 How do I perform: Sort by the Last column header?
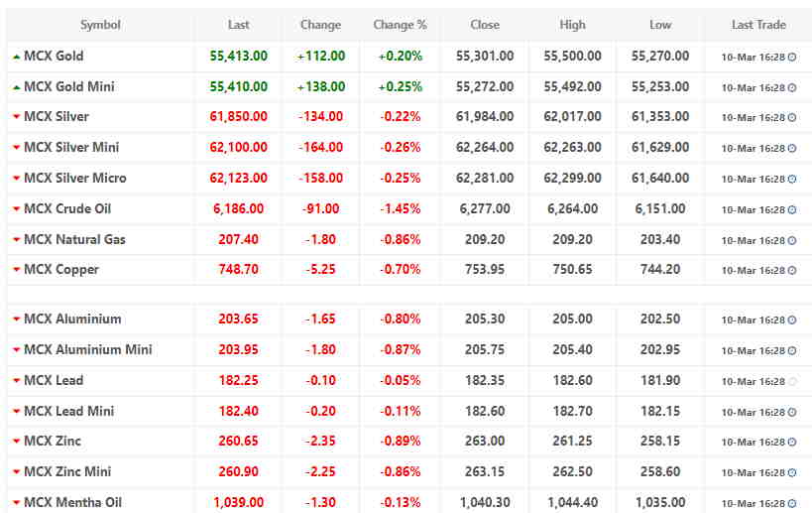[238, 25]
